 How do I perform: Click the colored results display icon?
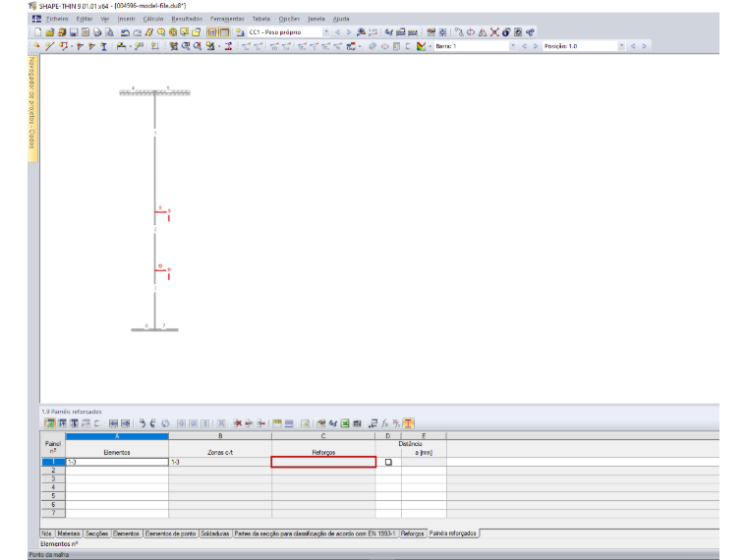421,46
